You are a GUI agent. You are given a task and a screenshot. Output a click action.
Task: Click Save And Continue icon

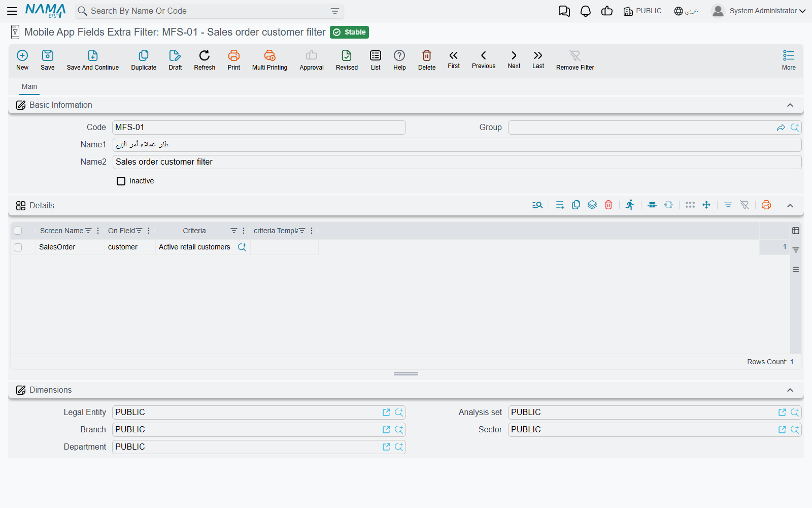click(x=93, y=55)
